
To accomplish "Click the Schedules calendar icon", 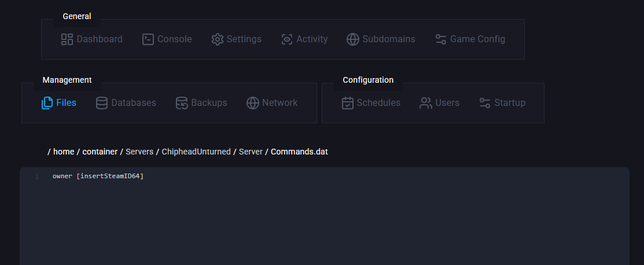I will (x=348, y=103).
